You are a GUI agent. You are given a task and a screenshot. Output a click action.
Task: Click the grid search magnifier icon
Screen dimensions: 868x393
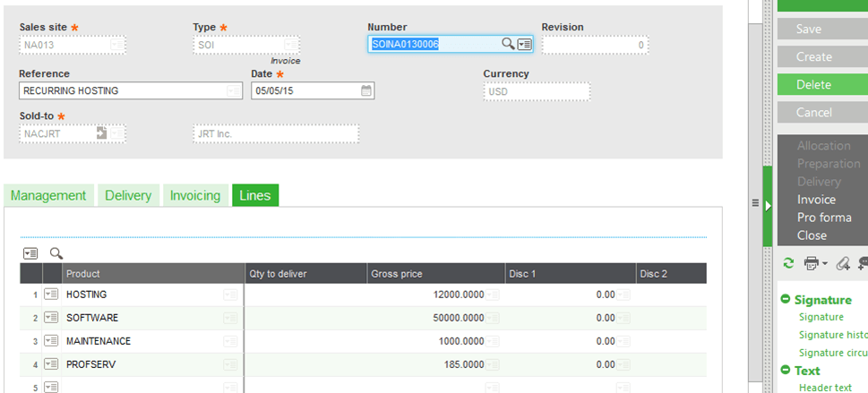tap(56, 253)
